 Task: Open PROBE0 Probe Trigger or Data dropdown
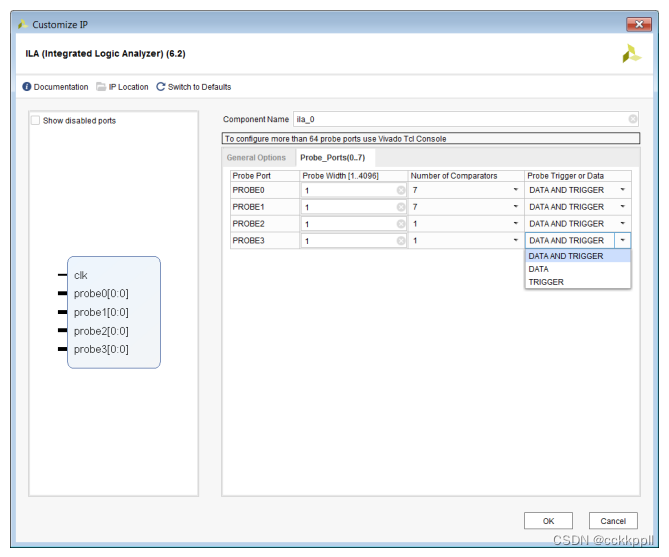pyautogui.click(x=622, y=190)
